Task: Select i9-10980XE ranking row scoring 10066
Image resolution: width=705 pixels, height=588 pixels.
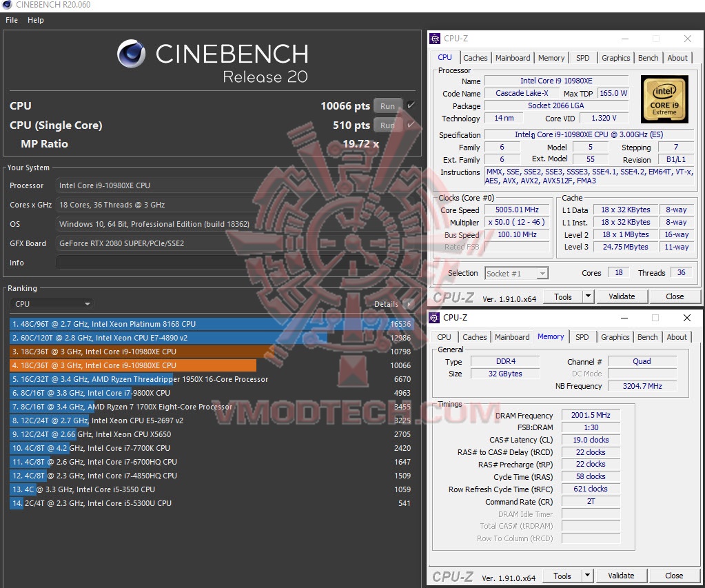Action: click(x=212, y=365)
